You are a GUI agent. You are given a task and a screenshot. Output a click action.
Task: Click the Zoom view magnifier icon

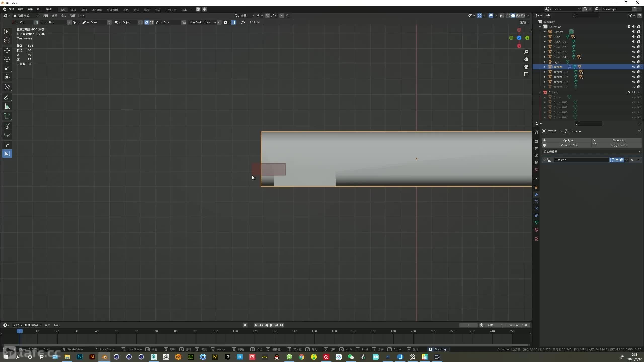526,52
